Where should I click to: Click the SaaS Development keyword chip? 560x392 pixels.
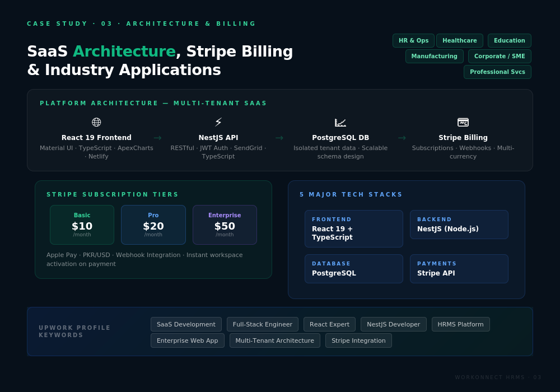click(186, 325)
